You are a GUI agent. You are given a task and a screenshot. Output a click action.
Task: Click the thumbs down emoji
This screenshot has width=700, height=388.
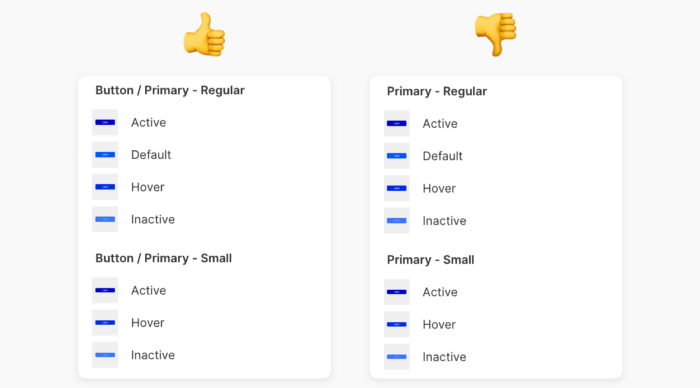tap(496, 34)
